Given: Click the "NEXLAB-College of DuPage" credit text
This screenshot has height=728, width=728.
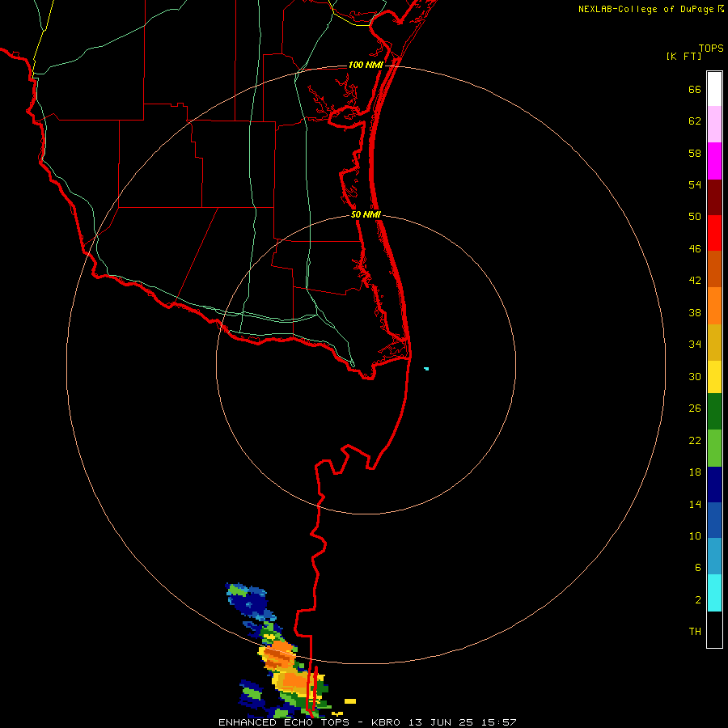Looking at the screenshot, I should click(x=645, y=9).
